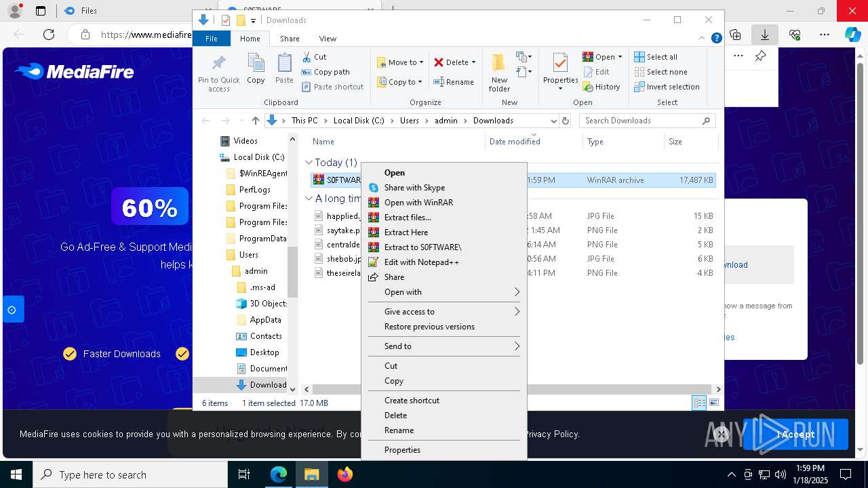Image resolution: width=868 pixels, height=488 pixels.
Task: Click the Windows Start button
Action: coord(16,474)
